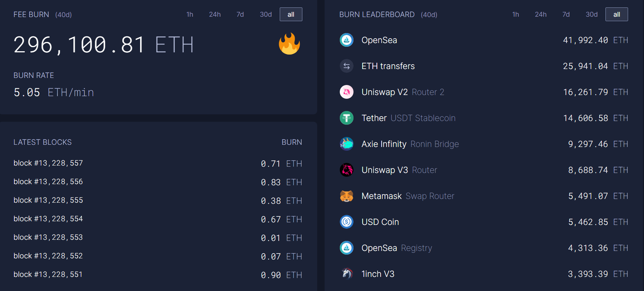Click the BURN column header
The width and height of the screenshot is (644, 291).
[x=292, y=142]
